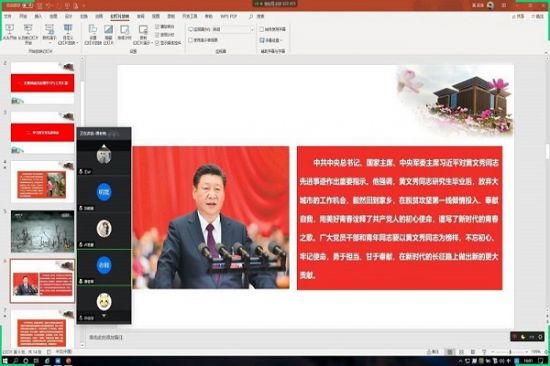
Task: Open Task View on taskbar
Action: [x=36, y=361]
